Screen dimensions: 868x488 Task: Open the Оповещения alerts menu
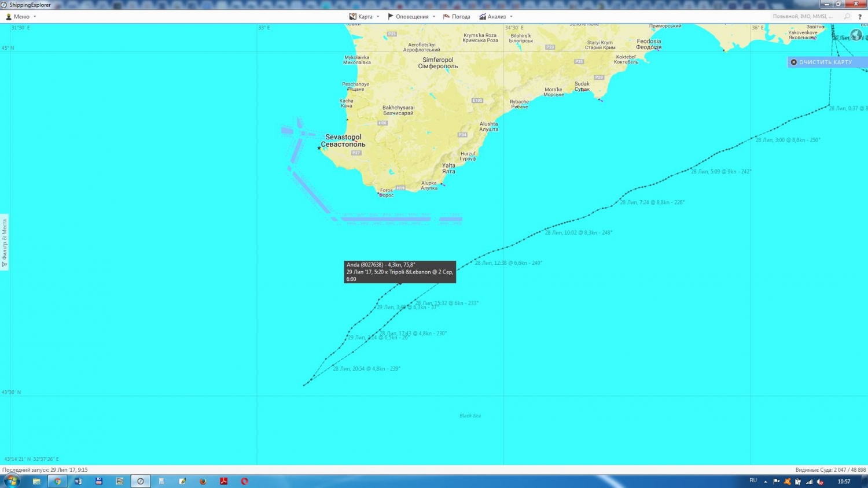pyautogui.click(x=411, y=17)
